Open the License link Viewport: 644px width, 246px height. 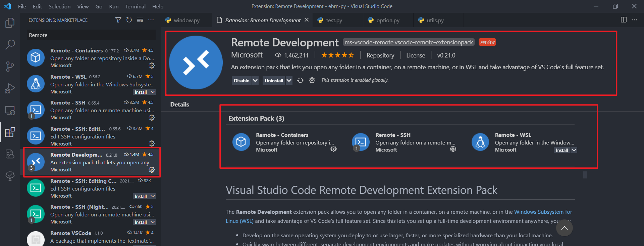(x=416, y=55)
